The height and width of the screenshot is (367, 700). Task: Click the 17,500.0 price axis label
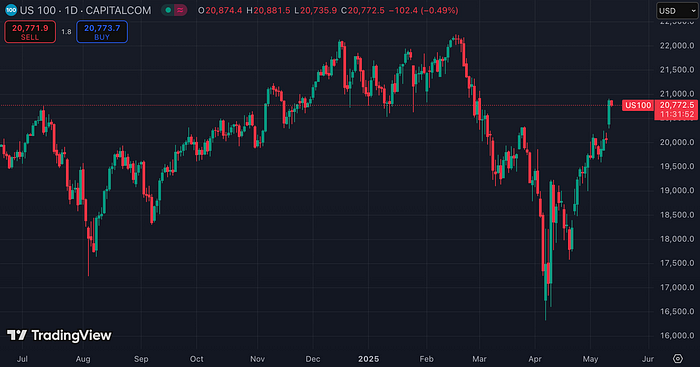[677, 263]
